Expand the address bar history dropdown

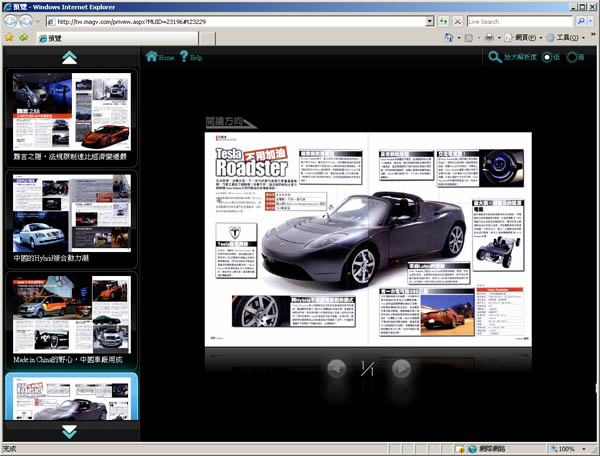pos(430,21)
